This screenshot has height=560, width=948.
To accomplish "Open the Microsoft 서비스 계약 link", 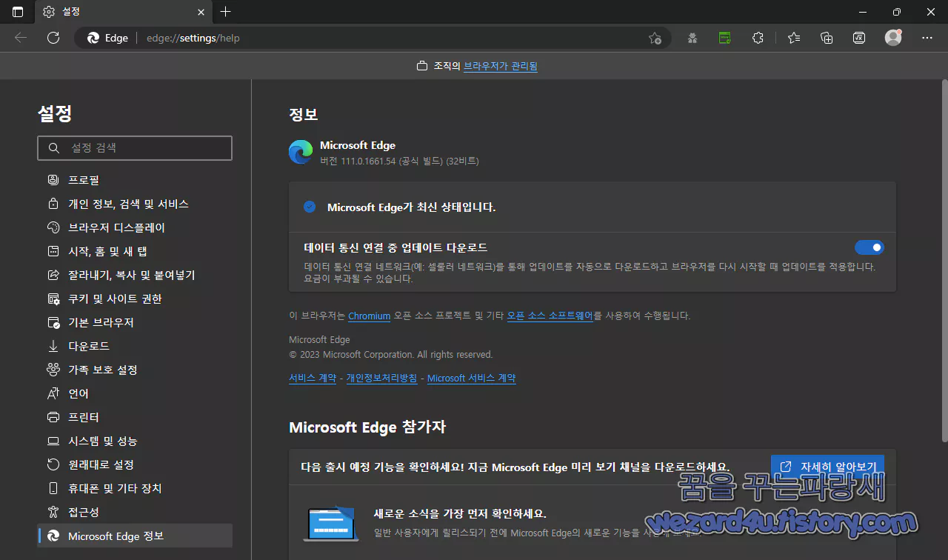I will 471,378.
